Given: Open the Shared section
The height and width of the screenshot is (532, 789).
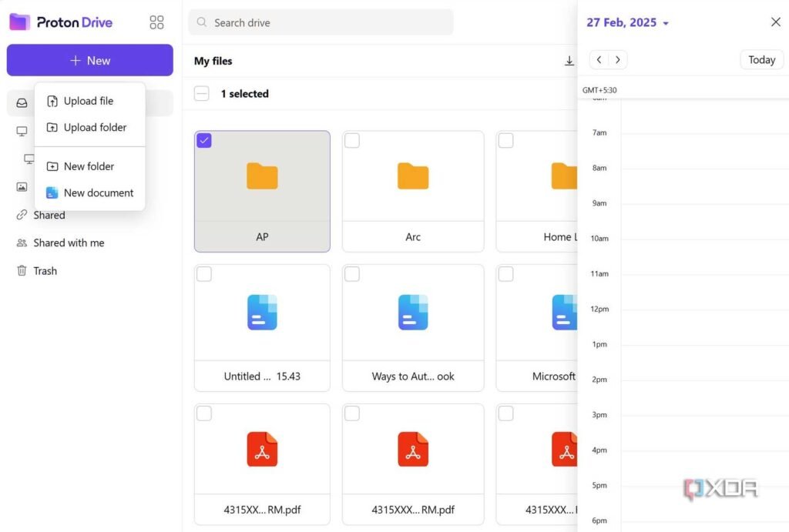Looking at the screenshot, I should (x=49, y=216).
